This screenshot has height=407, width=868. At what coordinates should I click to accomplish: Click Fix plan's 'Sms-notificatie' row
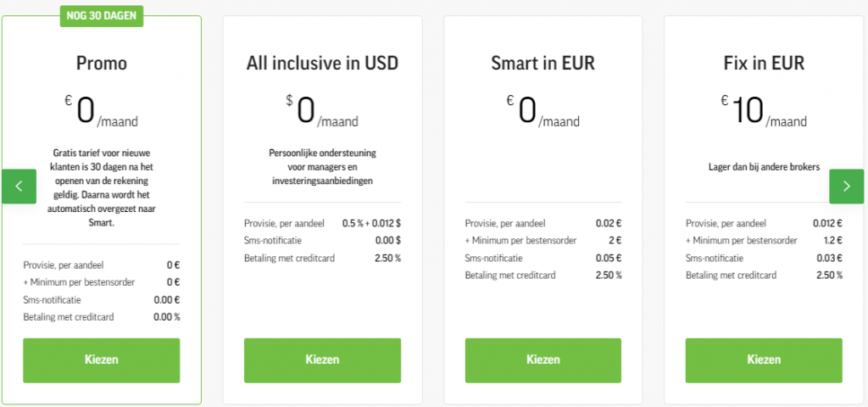coord(764,258)
